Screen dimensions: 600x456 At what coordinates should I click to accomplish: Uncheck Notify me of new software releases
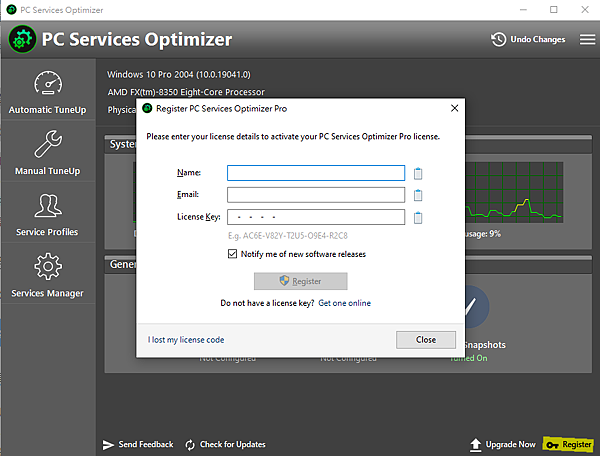tap(232, 254)
